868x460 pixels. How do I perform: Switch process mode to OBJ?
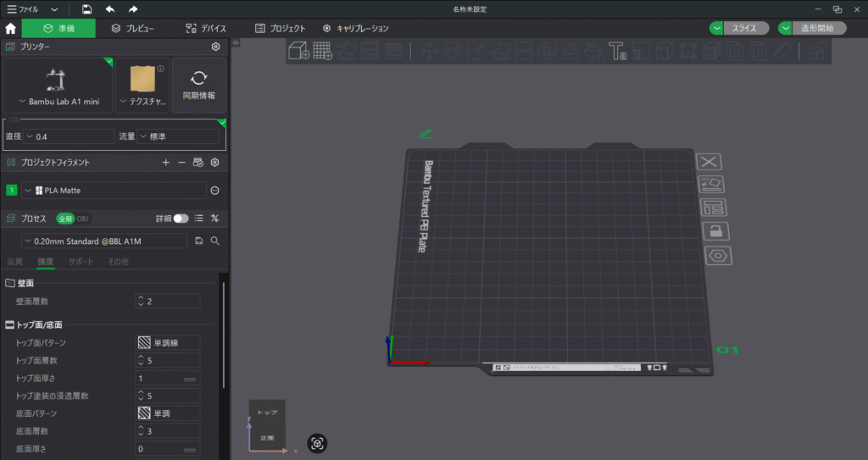pyautogui.click(x=82, y=219)
